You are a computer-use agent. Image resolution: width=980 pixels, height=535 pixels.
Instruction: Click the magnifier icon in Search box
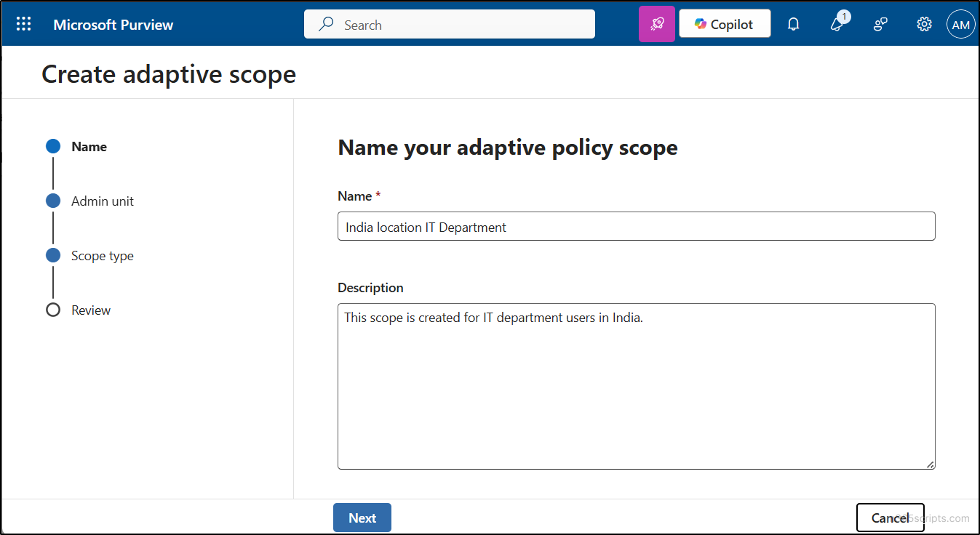coord(327,25)
